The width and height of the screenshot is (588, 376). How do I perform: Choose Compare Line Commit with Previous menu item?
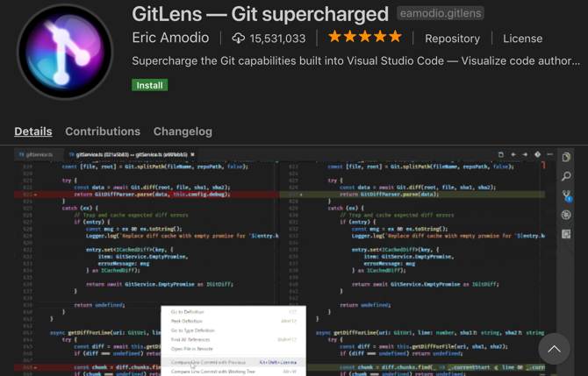coord(209,362)
